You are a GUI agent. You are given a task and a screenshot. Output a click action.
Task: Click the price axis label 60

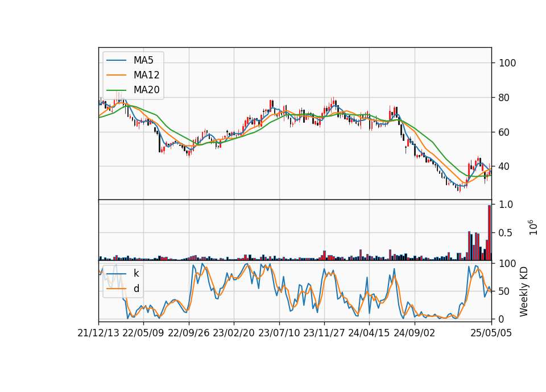point(504,132)
